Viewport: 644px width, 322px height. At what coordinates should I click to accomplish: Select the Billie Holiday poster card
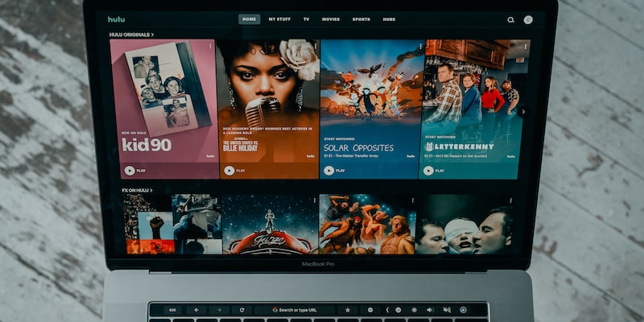click(x=269, y=109)
